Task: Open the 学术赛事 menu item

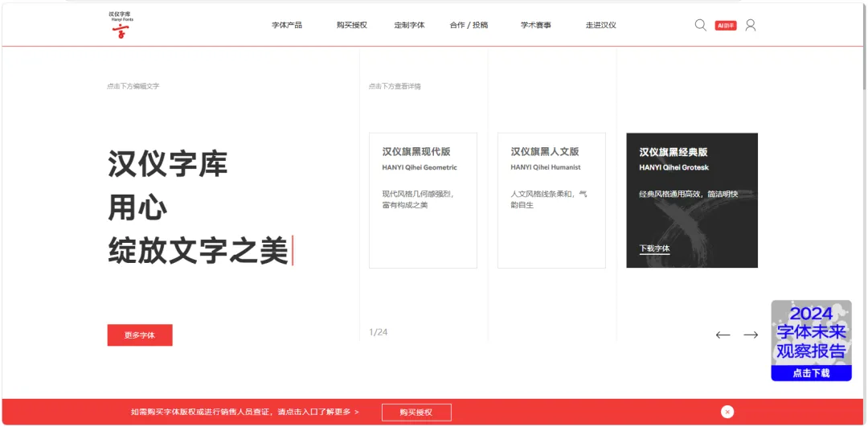Action: 536,25
